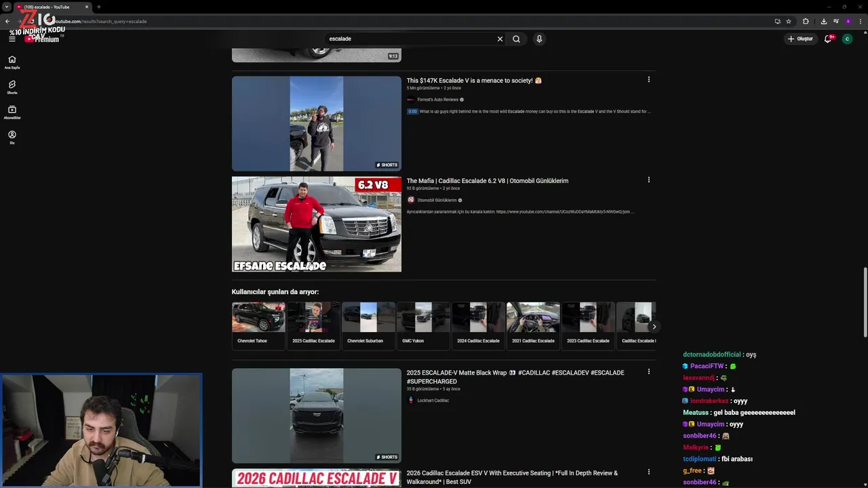Open the Siz (You) sidebar page
The width and height of the screenshot is (868, 488).
point(12,138)
